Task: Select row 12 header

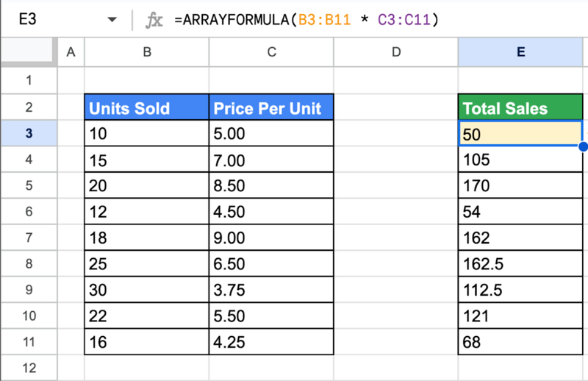Action: (x=29, y=368)
